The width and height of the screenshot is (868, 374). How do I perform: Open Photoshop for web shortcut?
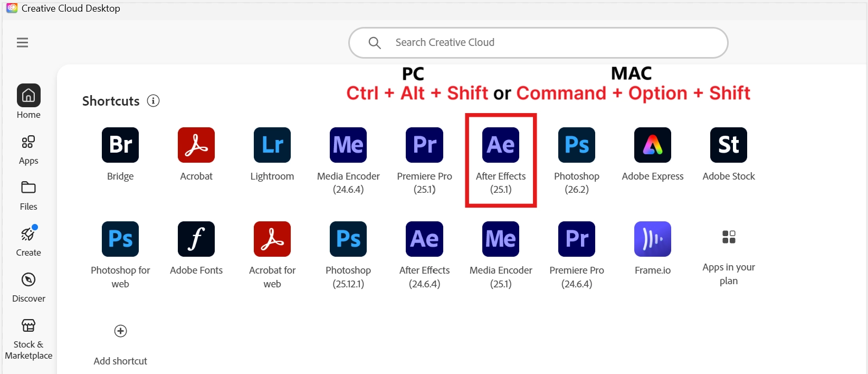pyautogui.click(x=120, y=239)
